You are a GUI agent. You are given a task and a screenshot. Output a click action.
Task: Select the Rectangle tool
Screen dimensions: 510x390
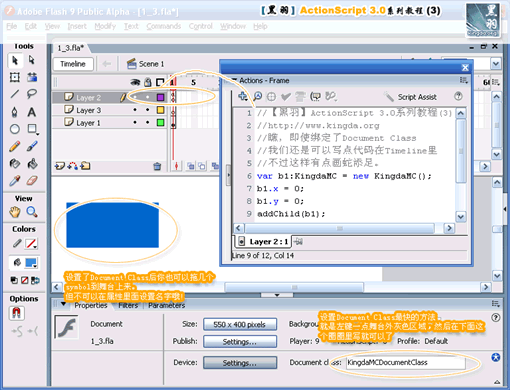(x=32, y=129)
